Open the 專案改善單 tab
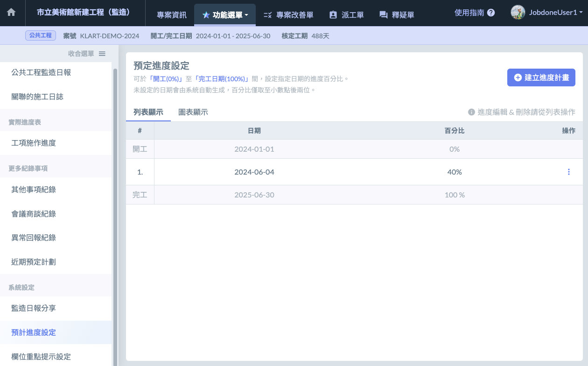Viewport: 588px width, 366px height. pyautogui.click(x=288, y=15)
